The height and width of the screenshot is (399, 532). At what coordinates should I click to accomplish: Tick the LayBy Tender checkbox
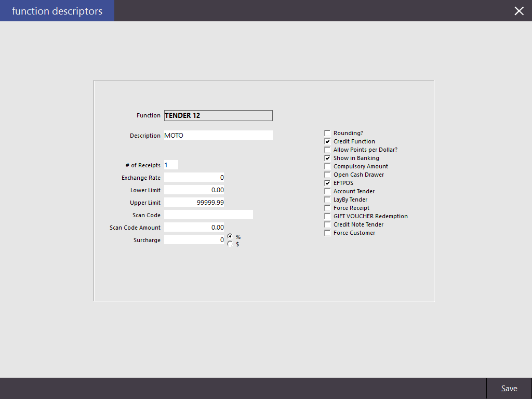point(327,199)
